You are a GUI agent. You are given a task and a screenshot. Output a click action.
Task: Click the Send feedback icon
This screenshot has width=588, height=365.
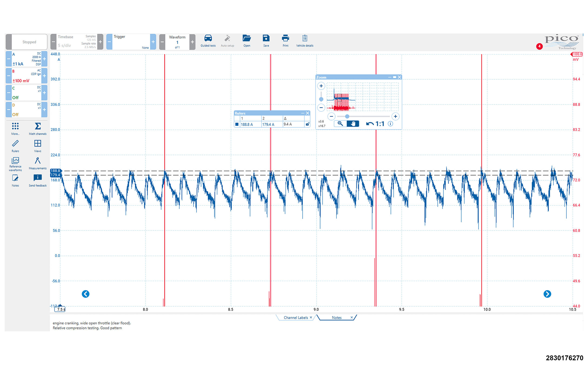(x=38, y=178)
